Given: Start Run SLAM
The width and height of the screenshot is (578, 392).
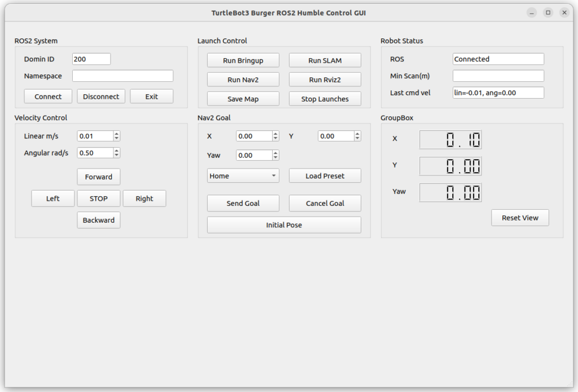Looking at the screenshot, I should coord(325,60).
